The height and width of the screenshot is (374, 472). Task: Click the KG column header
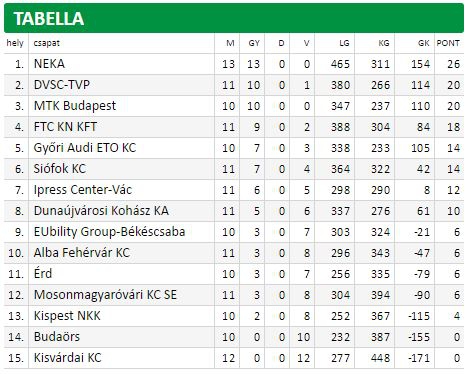point(384,43)
